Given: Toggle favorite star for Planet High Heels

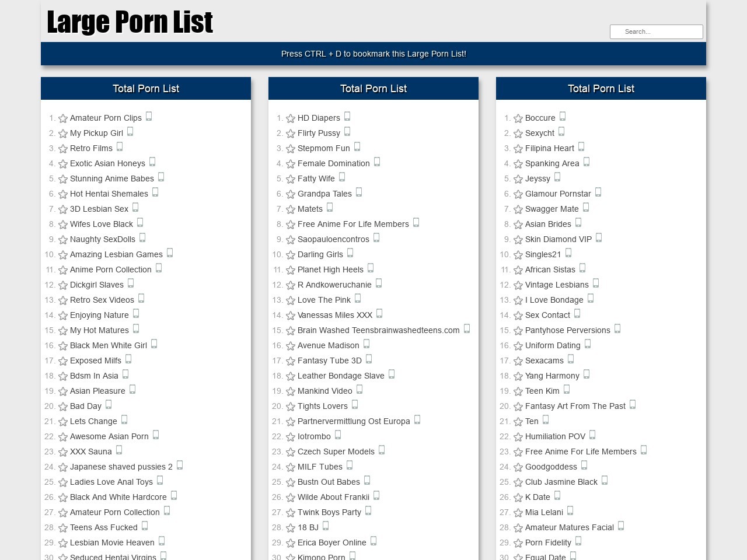Looking at the screenshot, I should tap(291, 270).
